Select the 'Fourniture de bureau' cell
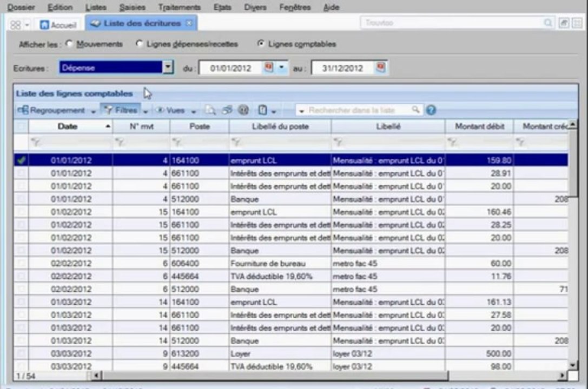The width and height of the screenshot is (588, 389). tap(280, 263)
